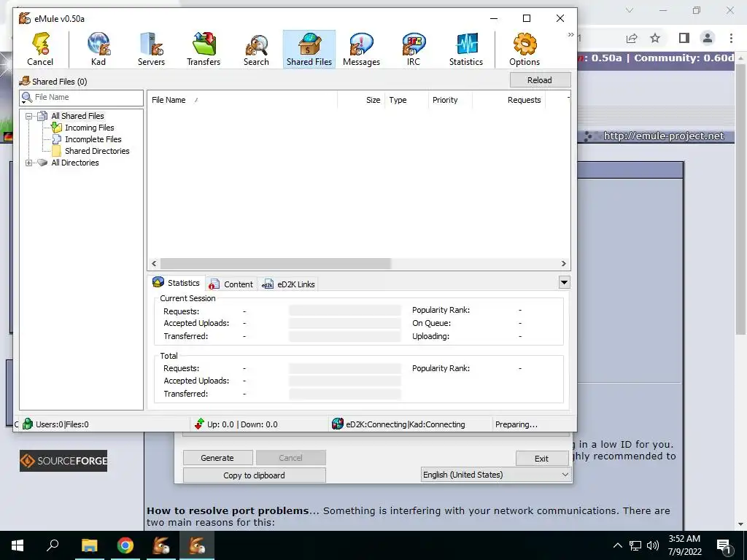Select Shared Directories tree item
This screenshot has width=747, height=560.
(x=97, y=151)
